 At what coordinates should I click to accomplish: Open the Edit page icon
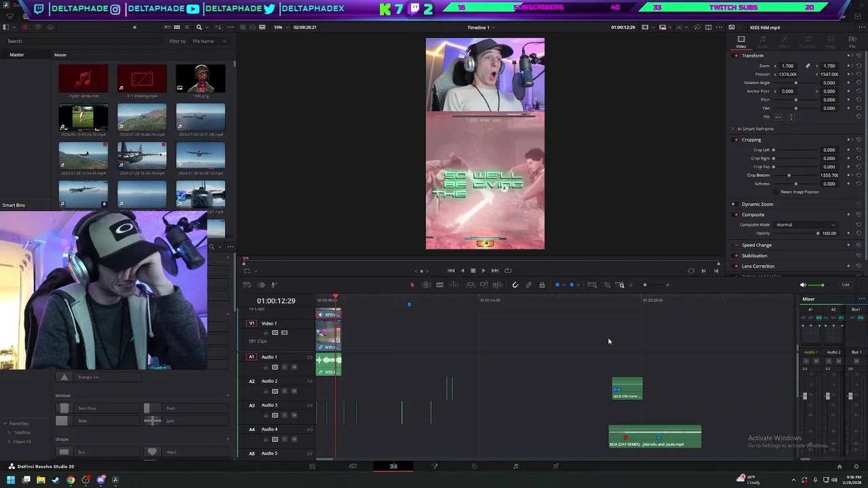click(393, 466)
